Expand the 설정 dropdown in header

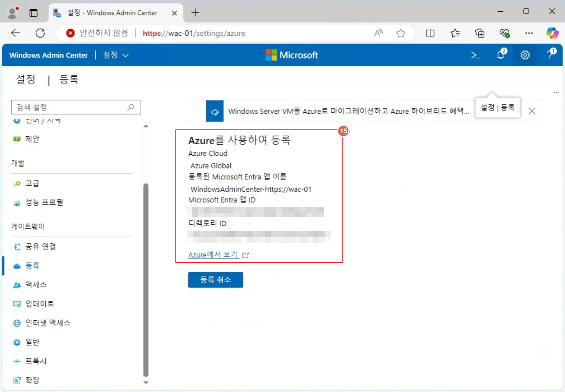point(116,55)
